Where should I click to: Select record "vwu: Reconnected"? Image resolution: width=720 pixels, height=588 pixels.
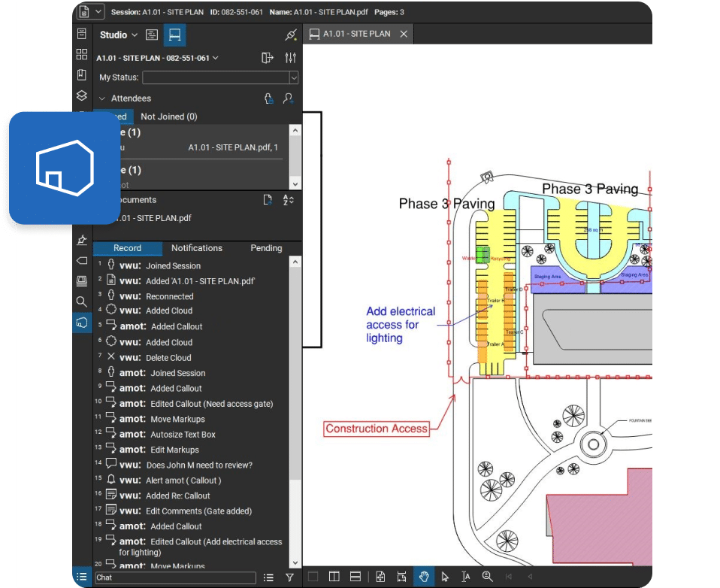pyautogui.click(x=192, y=296)
